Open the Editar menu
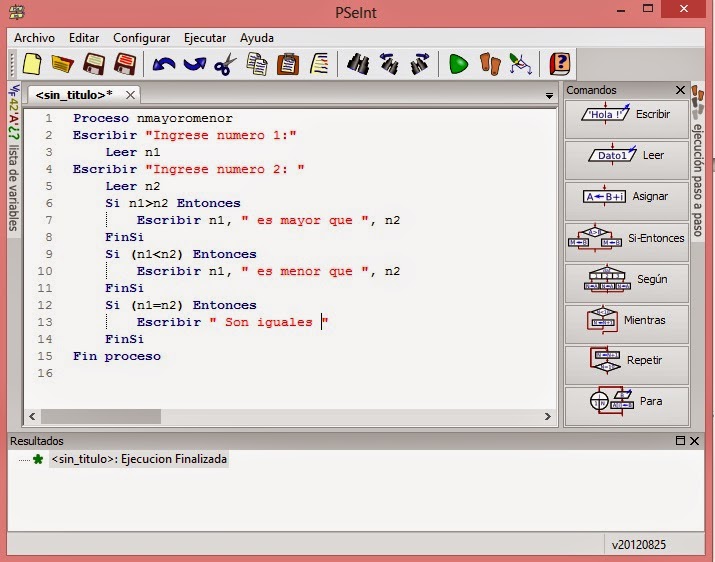The width and height of the screenshot is (715, 562). coord(84,38)
